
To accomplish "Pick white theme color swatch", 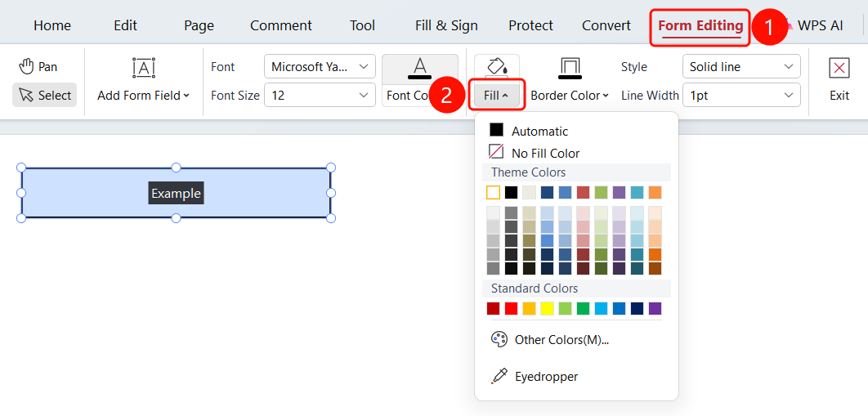I will [493, 193].
